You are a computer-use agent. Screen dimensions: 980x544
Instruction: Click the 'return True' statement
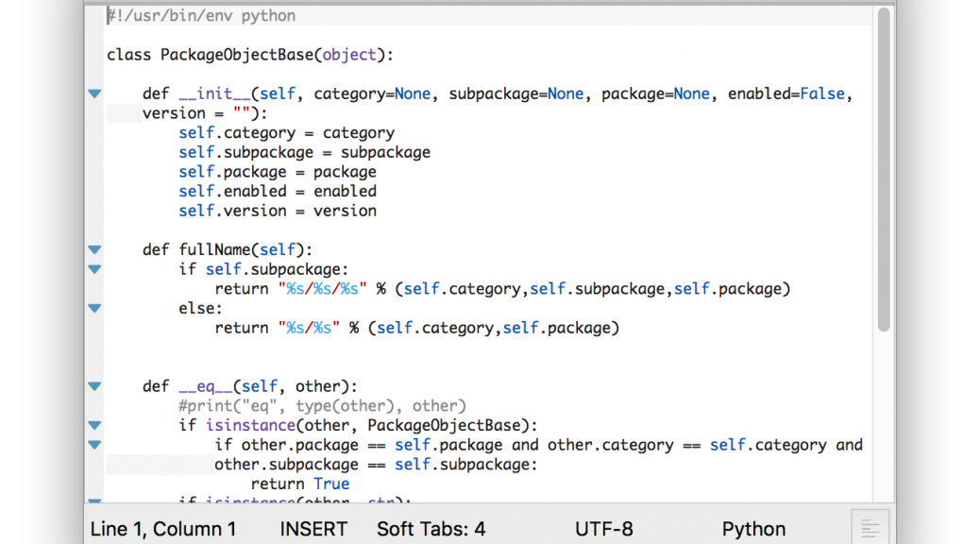(300, 484)
